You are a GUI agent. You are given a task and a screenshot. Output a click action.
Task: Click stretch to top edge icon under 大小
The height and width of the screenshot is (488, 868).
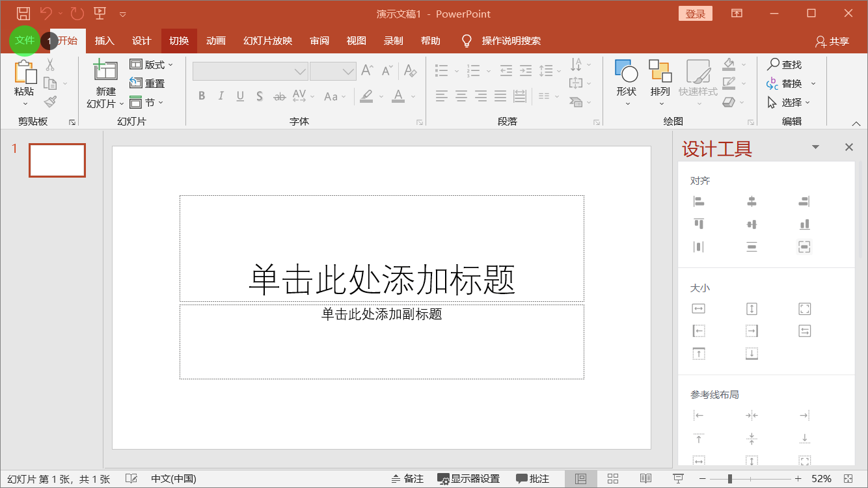(699, 354)
